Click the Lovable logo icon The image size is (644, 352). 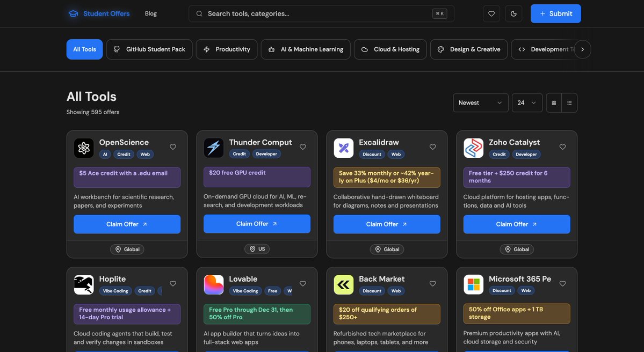(x=214, y=284)
